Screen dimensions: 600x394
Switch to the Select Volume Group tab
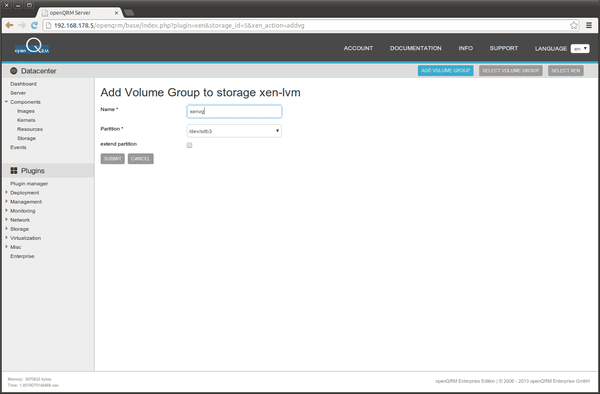(x=510, y=70)
